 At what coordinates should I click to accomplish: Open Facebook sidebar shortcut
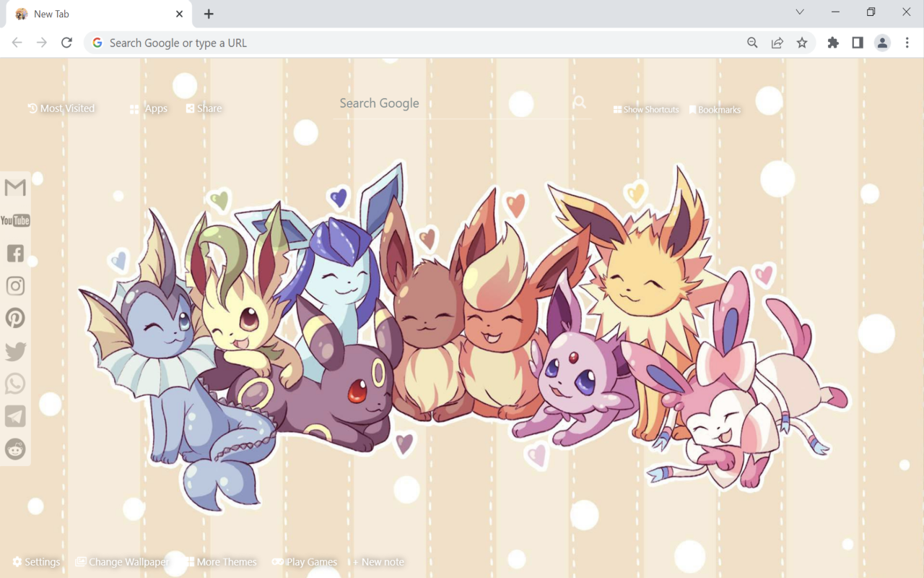click(15, 253)
